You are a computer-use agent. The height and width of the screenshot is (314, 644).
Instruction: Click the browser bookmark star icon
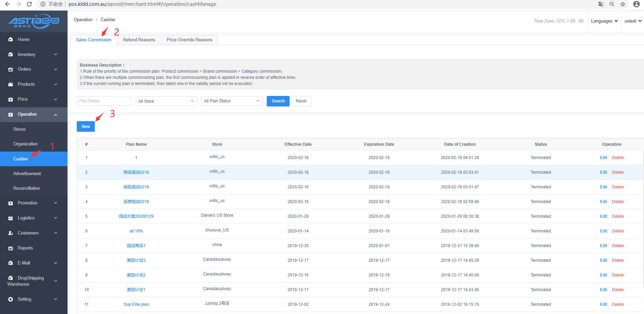coord(623,4)
